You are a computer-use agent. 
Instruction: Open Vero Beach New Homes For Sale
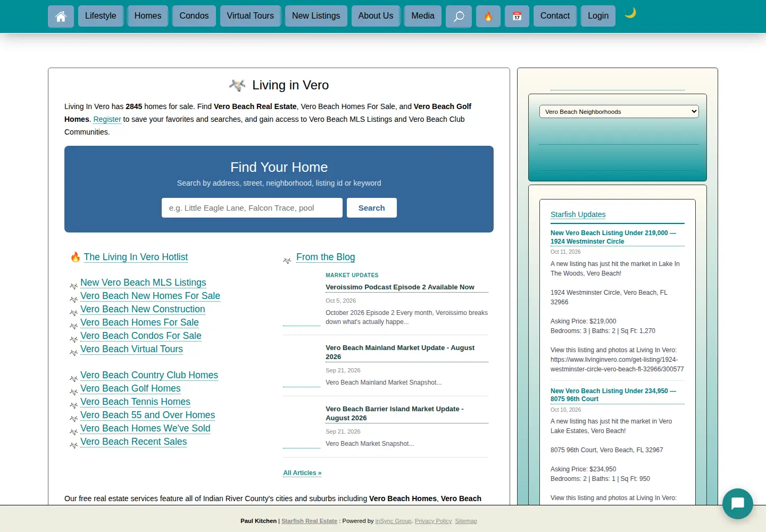click(x=150, y=296)
